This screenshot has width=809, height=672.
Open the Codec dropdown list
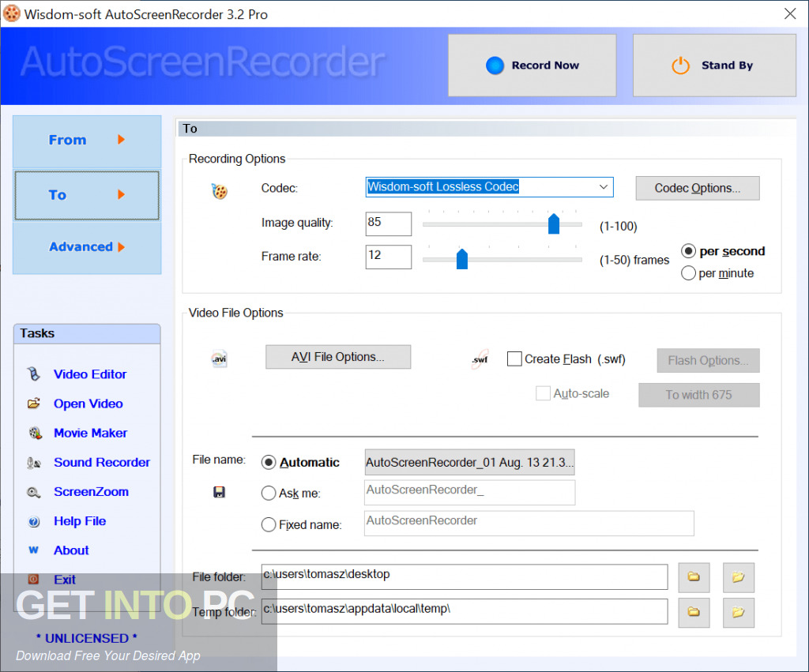click(x=603, y=186)
